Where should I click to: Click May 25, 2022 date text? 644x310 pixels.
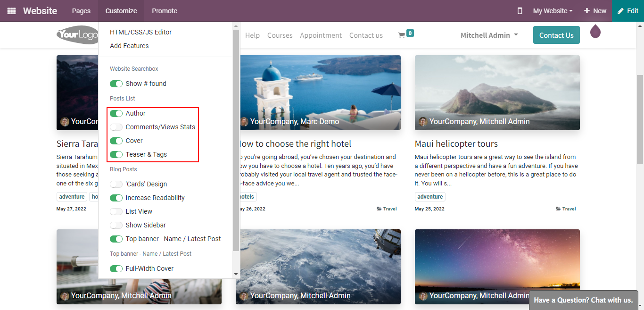429,209
